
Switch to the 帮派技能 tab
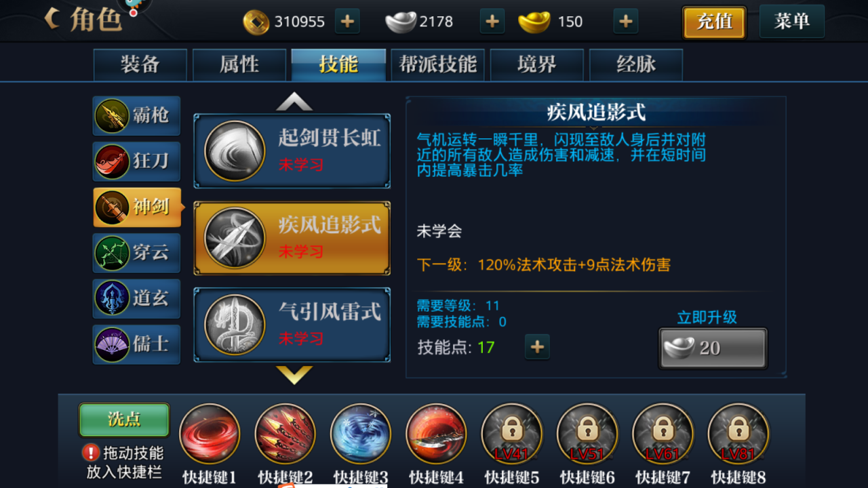pos(437,64)
